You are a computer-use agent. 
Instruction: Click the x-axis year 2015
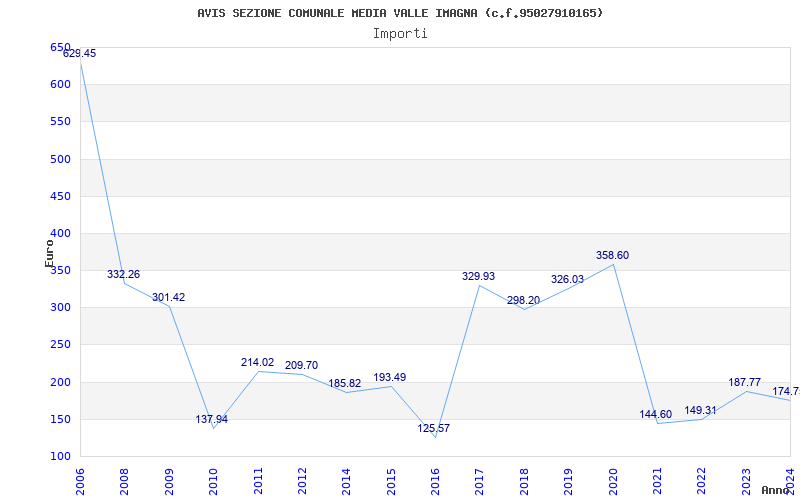pyautogui.click(x=391, y=481)
